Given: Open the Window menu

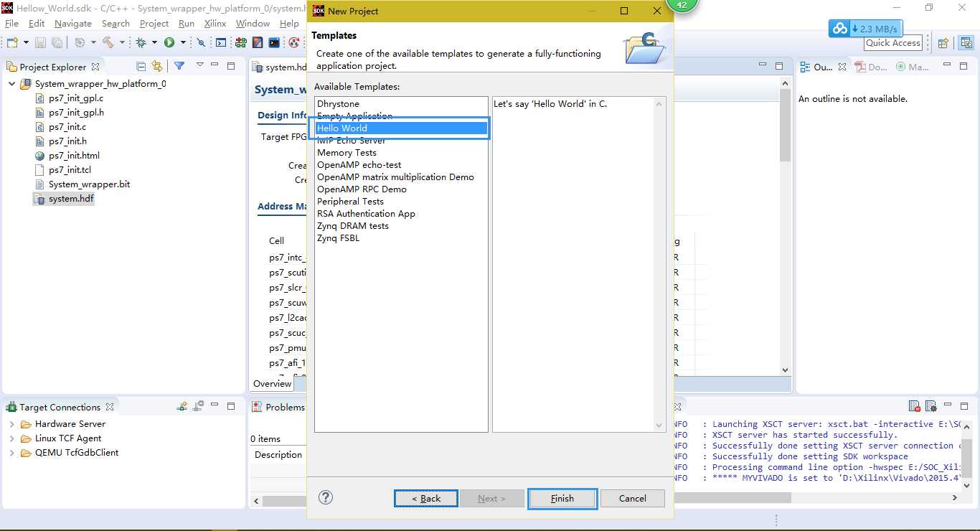Looking at the screenshot, I should (x=253, y=24).
